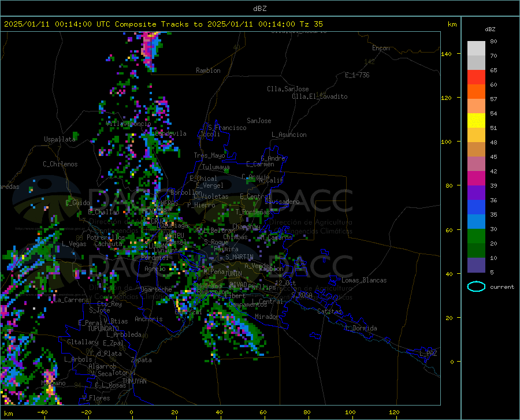520x420 pixels.
Task: Click the 'Potrerillos' map label
Action: point(106,237)
